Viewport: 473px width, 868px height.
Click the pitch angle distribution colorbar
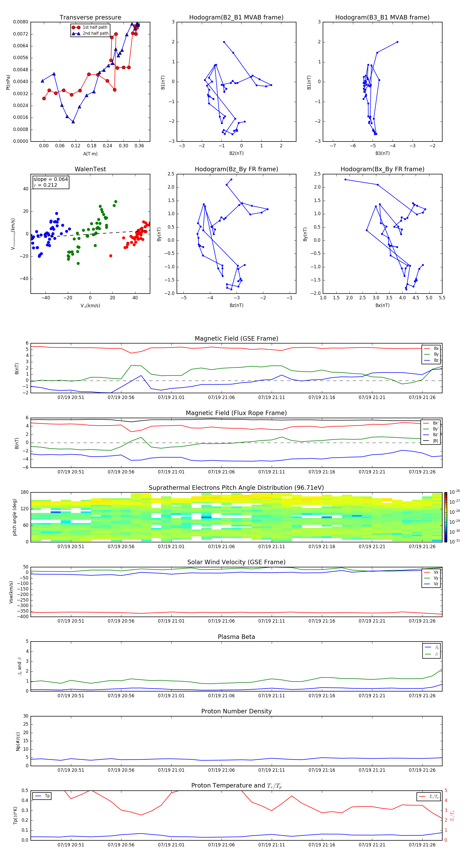[x=446, y=517]
